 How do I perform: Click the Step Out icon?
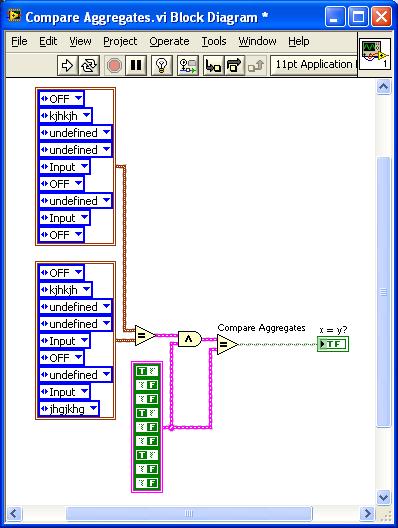tap(256, 65)
